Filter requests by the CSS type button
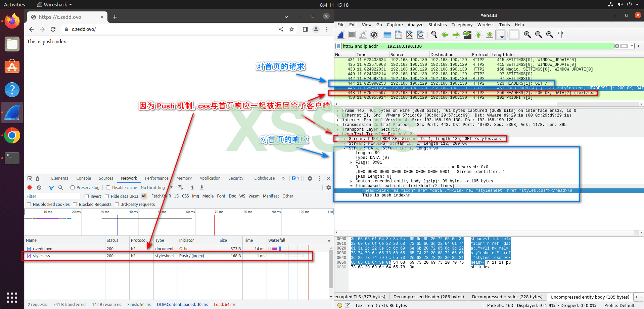 pyautogui.click(x=185, y=196)
